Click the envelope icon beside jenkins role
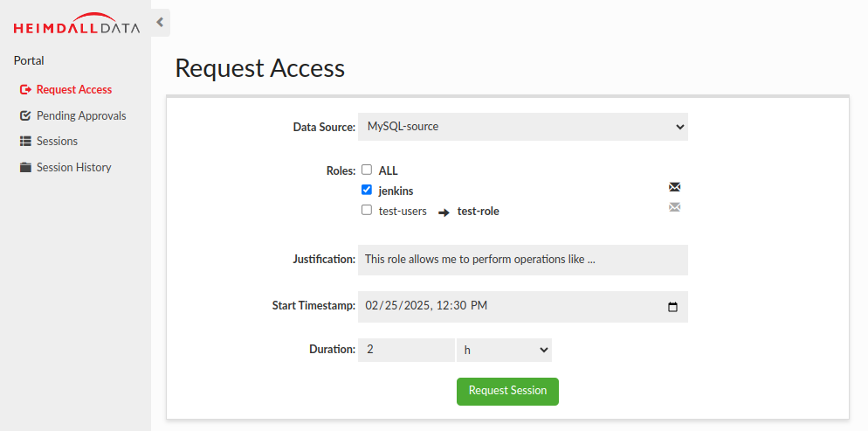Image resolution: width=868 pixels, height=431 pixels. point(674,187)
